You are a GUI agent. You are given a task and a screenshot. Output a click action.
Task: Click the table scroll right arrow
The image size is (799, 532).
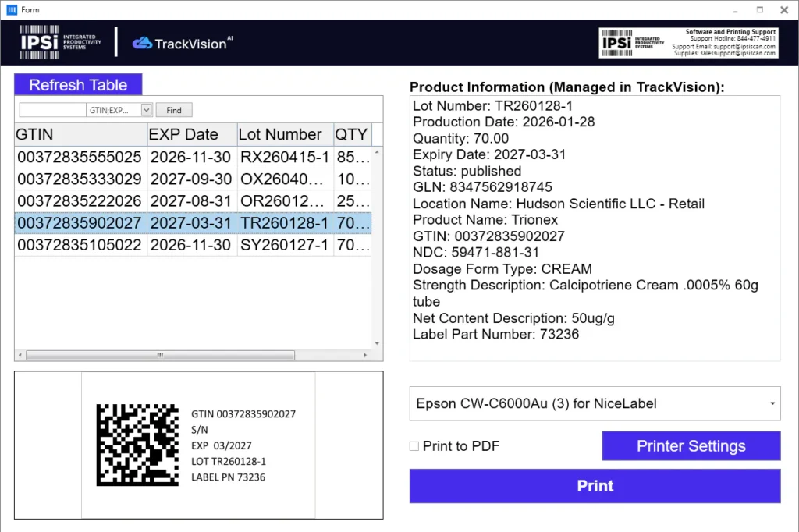click(x=365, y=355)
